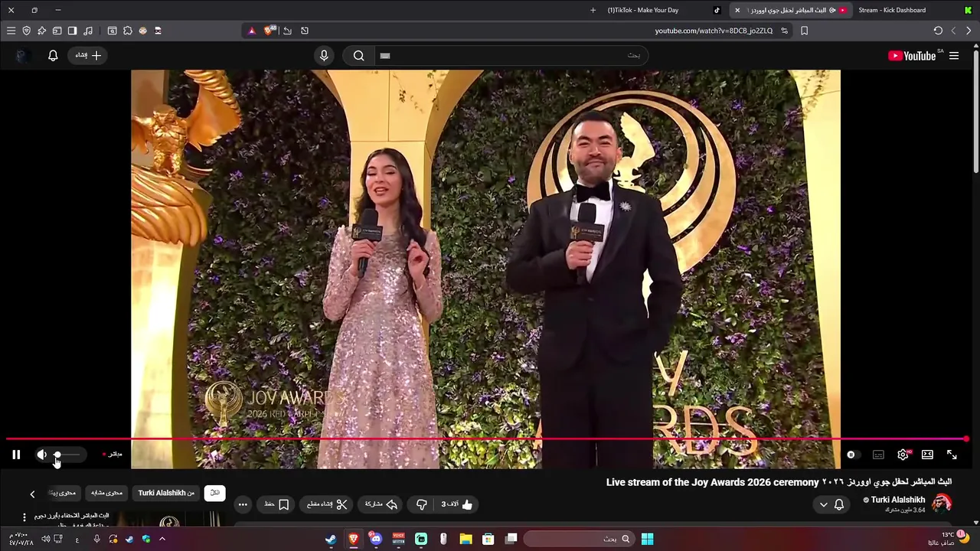This screenshot has height=551, width=980.
Task: Reload the page in Brave
Action: coord(938,31)
